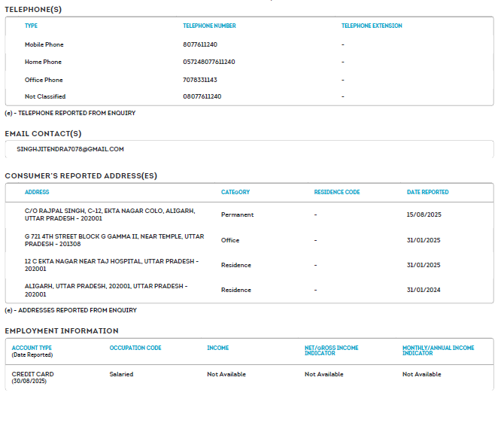Click the Not Classified phone row label
The image size is (504, 423).
45,96
